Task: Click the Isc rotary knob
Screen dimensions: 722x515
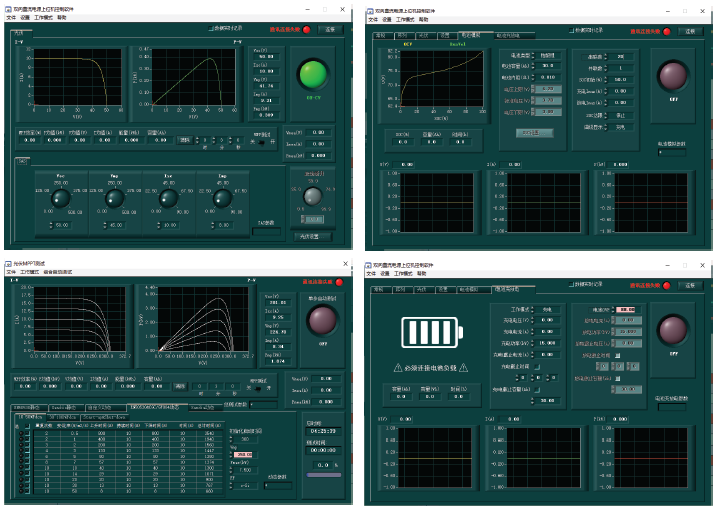Action: [167, 199]
